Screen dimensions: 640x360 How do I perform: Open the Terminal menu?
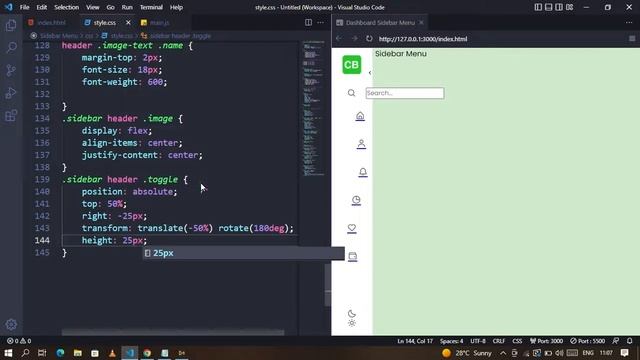pos(151,7)
